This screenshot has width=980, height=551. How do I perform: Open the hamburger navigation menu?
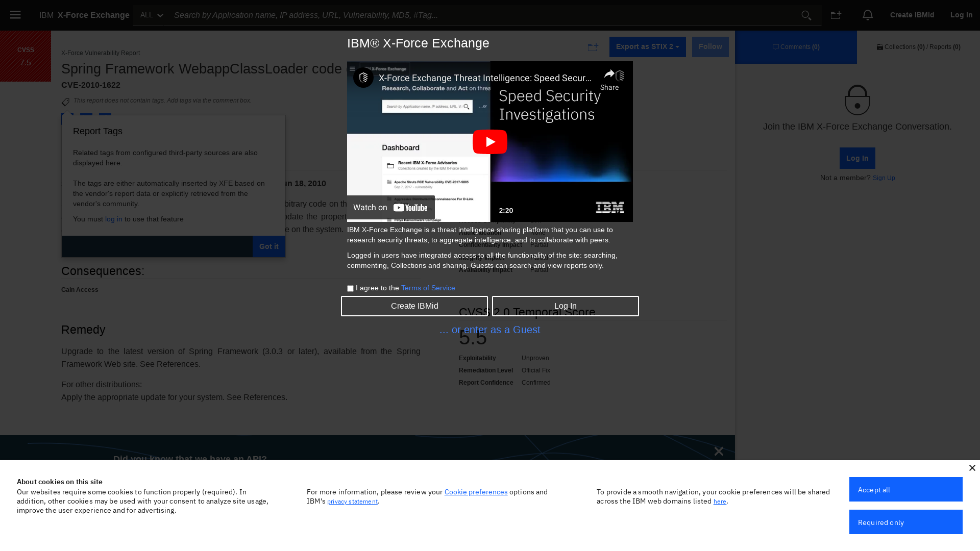coord(15,15)
